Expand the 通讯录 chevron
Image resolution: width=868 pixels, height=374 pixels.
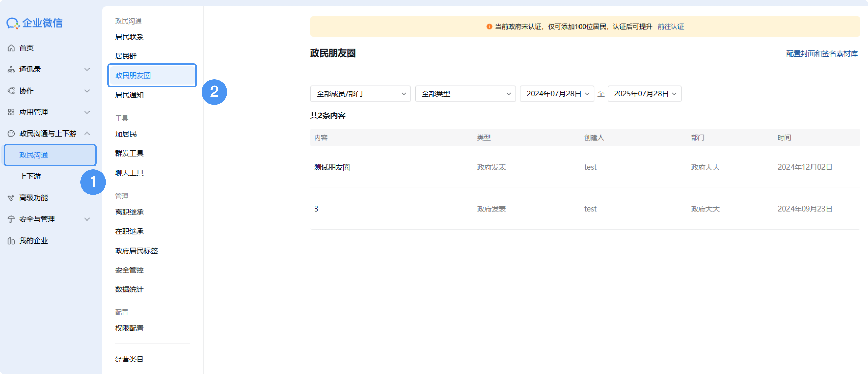click(x=87, y=69)
